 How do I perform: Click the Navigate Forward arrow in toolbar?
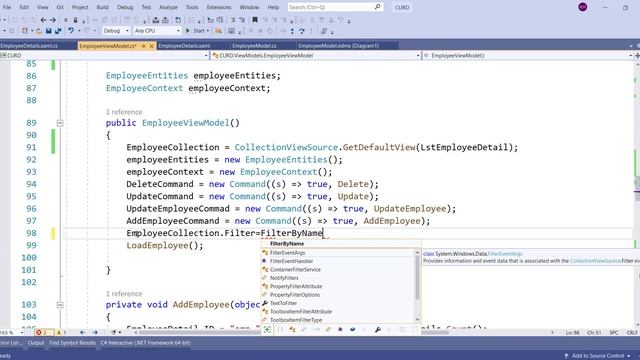pyautogui.click(x=53, y=20)
